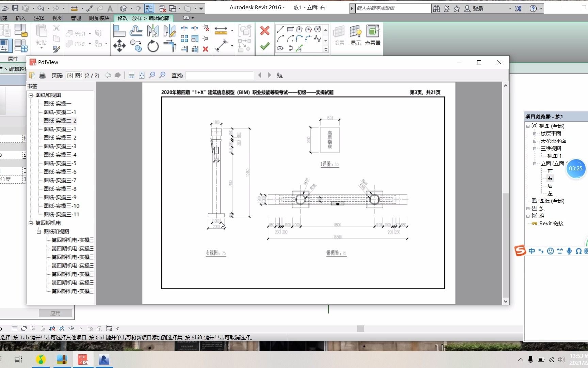Open the 管理 ribbon tab
The width and height of the screenshot is (588, 368).
point(76,18)
